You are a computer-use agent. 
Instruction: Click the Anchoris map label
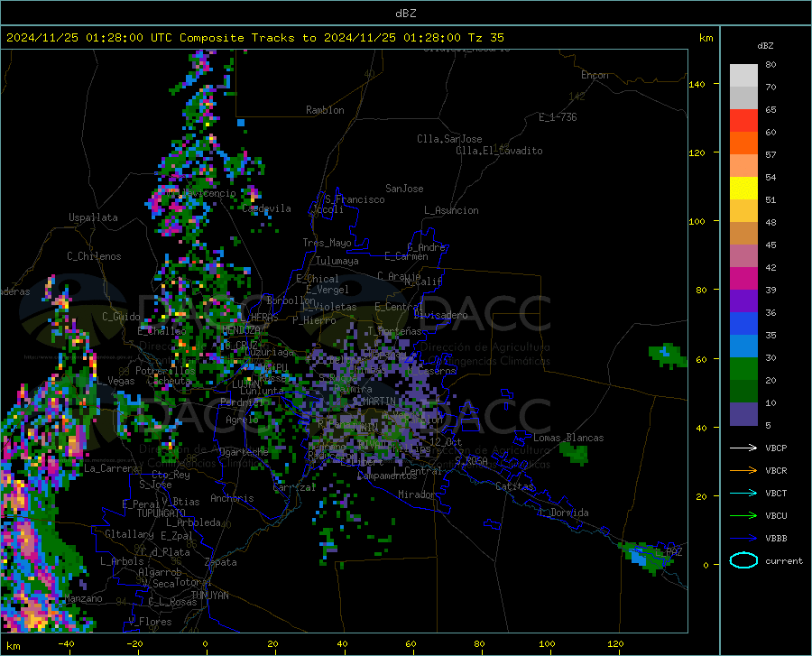232,499
